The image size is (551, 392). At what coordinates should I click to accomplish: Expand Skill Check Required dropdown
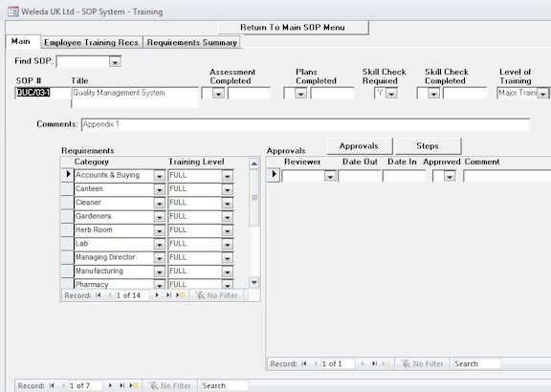tap(392, 94)
